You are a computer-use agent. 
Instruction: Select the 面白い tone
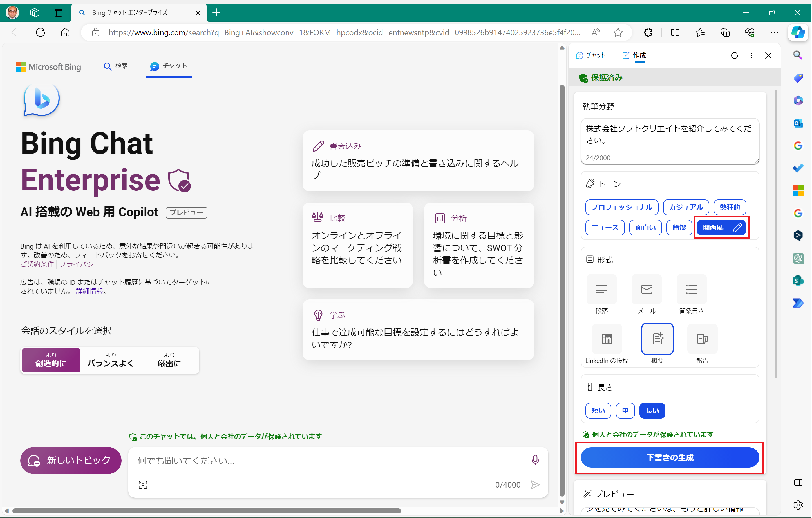[x=645, y=227]
